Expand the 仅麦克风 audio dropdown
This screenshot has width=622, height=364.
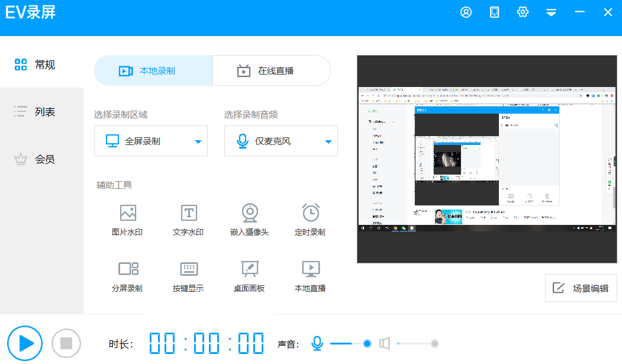tap(281, 141)
